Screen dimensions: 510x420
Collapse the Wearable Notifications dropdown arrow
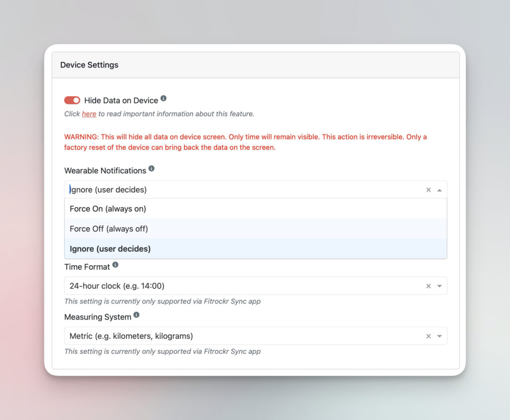tap(439, 190)
